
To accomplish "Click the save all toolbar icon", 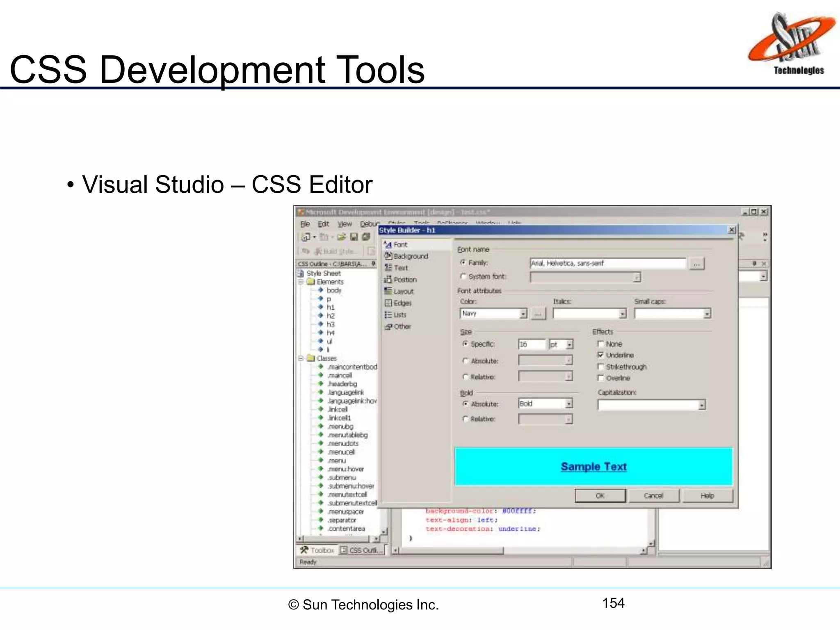I will click(x=366, y=237).
